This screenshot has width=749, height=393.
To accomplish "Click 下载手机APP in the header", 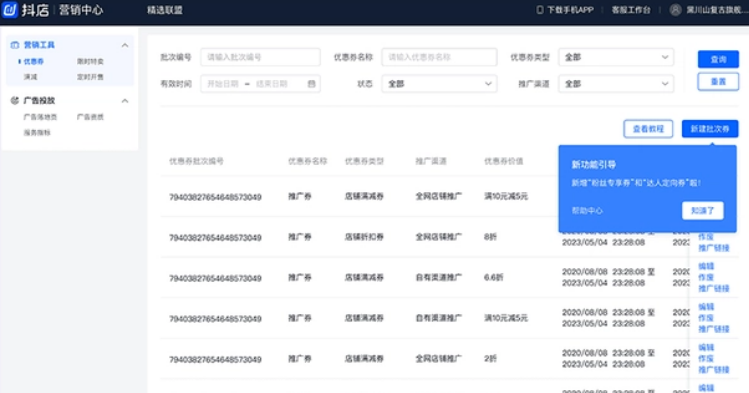I will (x=570, y=10).
